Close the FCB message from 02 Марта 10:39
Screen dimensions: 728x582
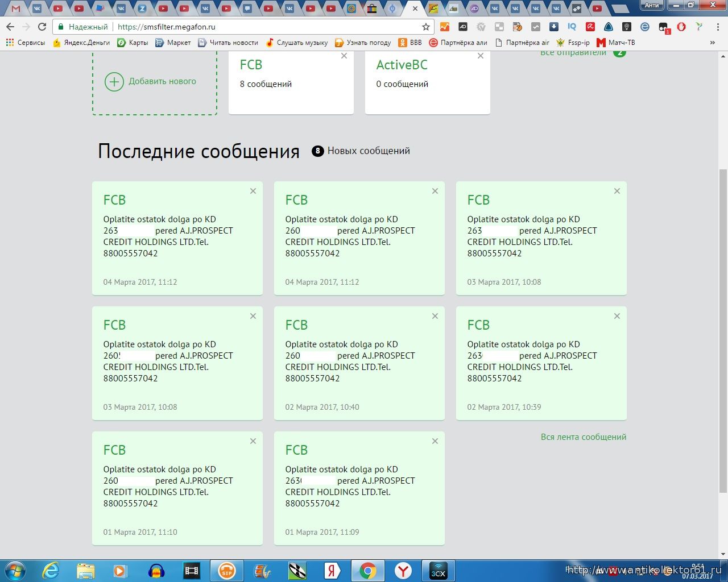pos(617,316)
